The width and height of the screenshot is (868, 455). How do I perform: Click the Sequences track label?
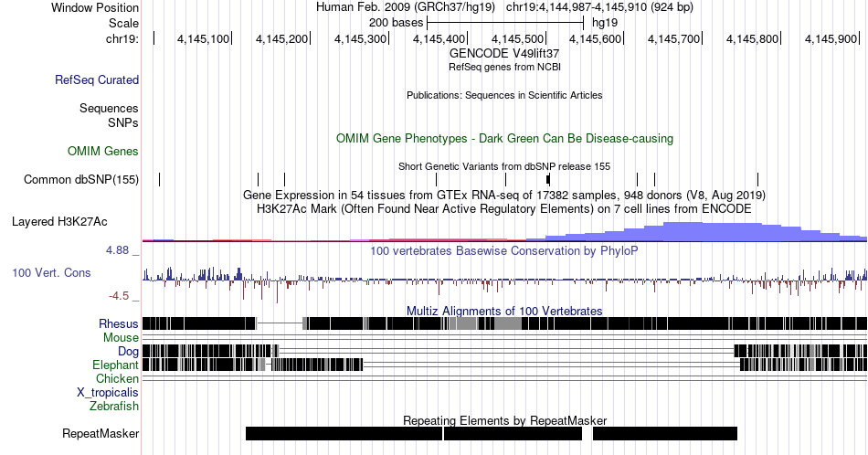[x=109, y=108]
